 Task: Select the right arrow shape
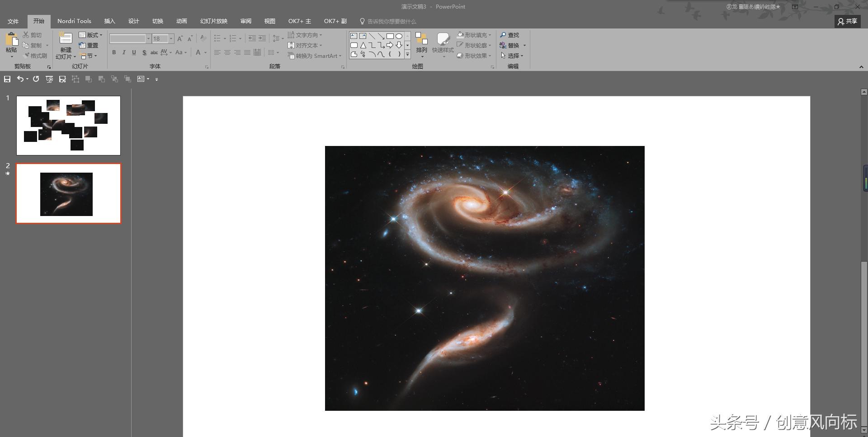point(390,45)
